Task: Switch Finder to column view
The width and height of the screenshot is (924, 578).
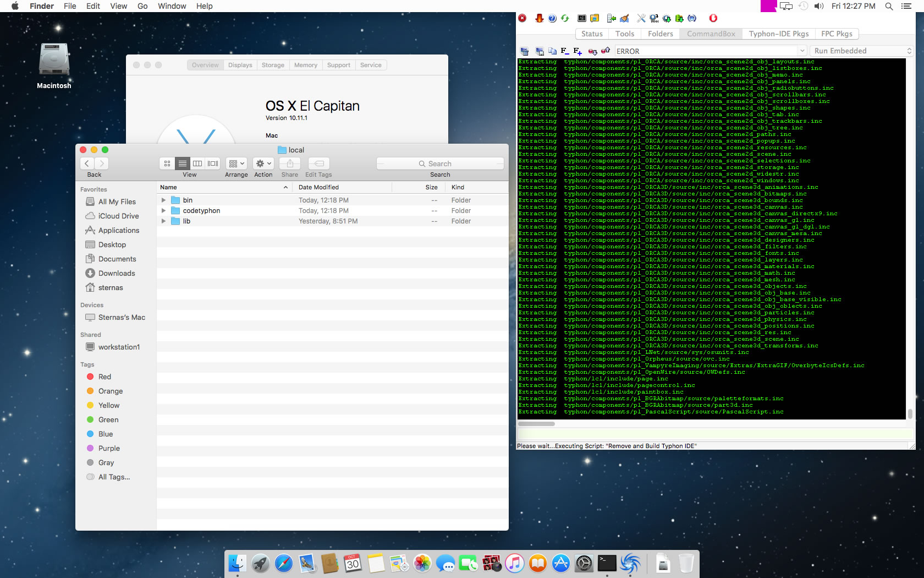Action: tap(197, 163)
